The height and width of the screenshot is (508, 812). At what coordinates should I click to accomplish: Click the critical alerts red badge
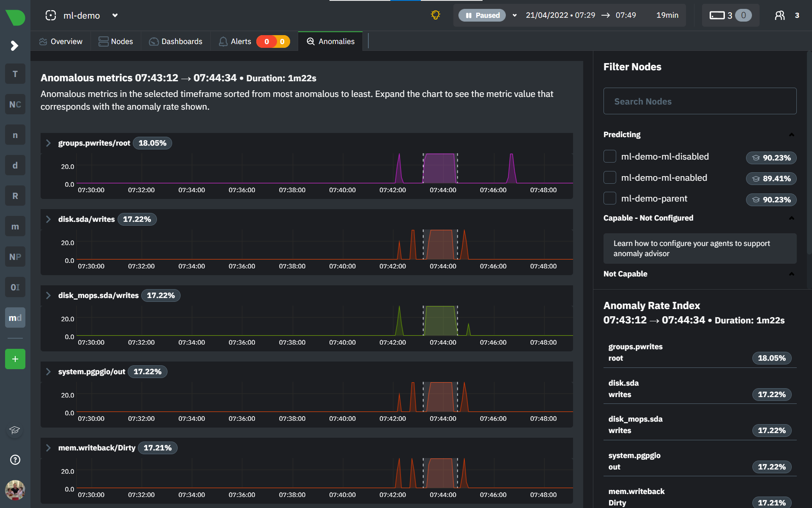pos(266,41)
